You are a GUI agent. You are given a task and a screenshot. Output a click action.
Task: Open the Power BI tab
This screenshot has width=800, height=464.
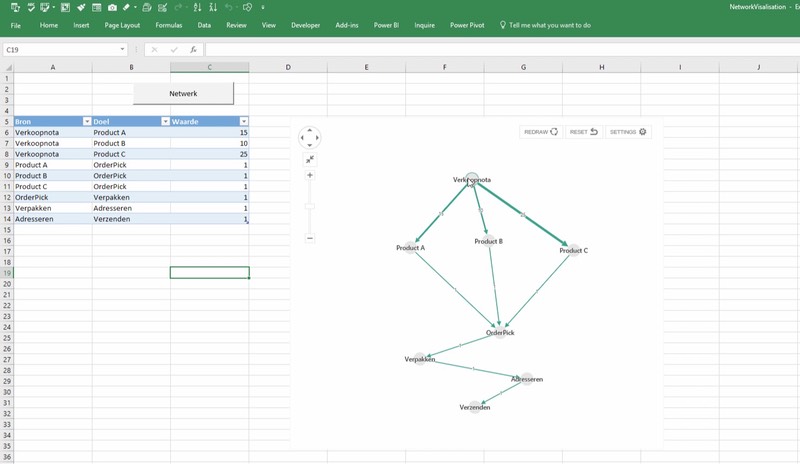click(386, 25)
